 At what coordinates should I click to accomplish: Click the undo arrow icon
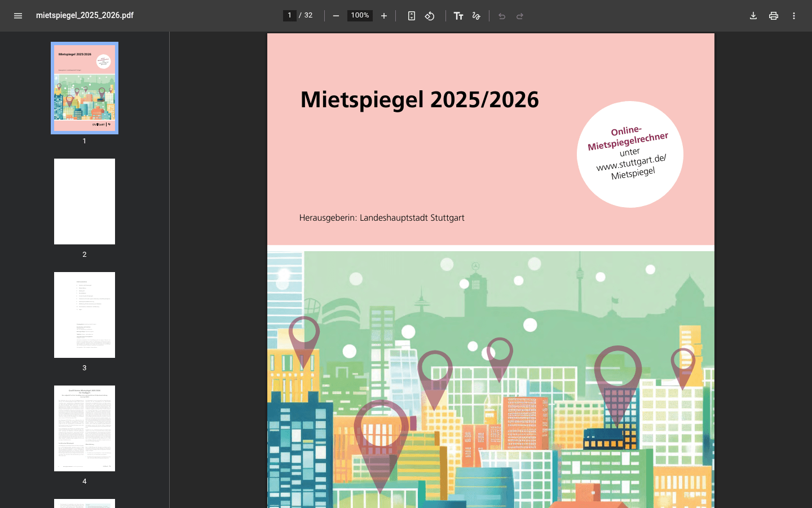click(502, 16)
